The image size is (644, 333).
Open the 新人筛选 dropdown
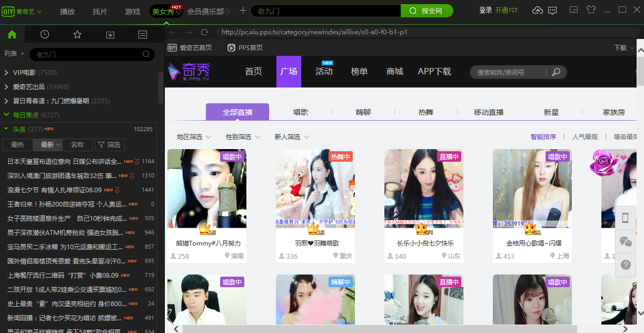(292, 137)
